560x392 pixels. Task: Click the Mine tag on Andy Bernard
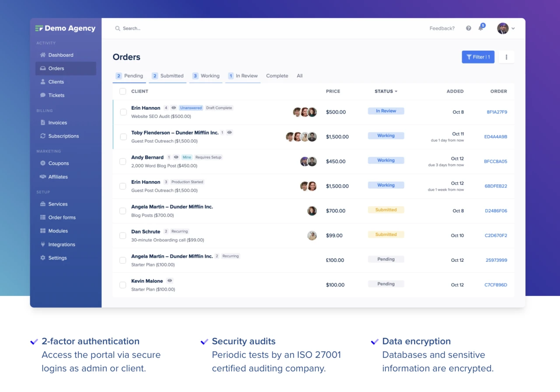pyautogui.click(x=187, y=157)
